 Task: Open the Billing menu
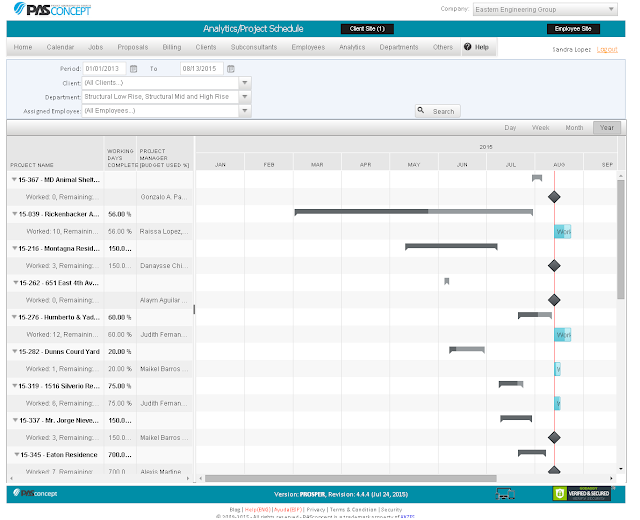(172, 47)
